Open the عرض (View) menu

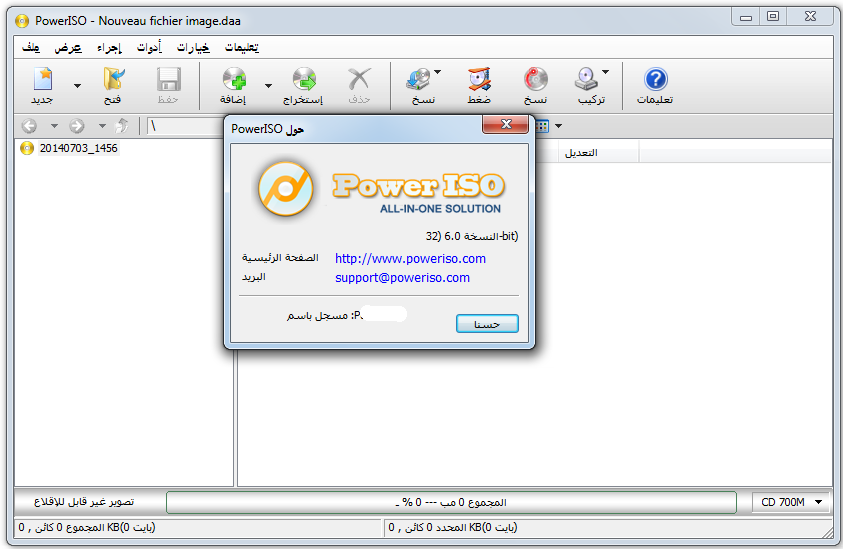tap(68, 48)
